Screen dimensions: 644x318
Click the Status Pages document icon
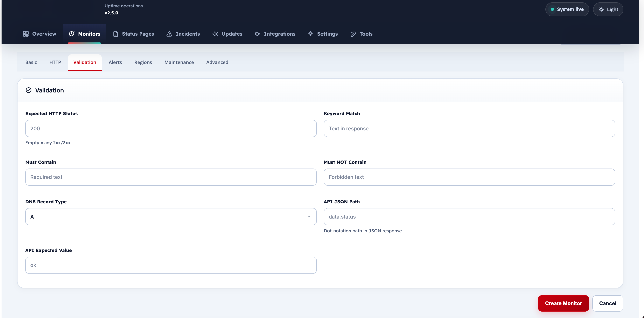coord(115,34)
